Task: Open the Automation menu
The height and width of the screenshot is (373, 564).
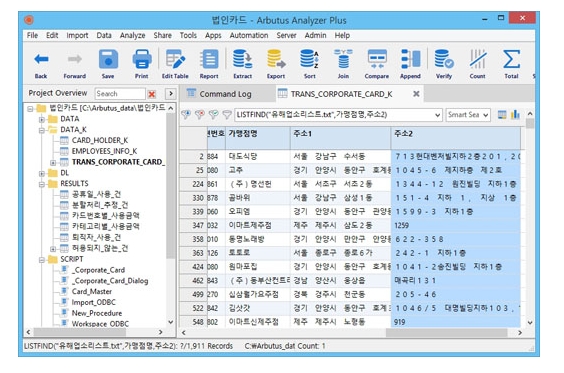Action: coord(249,35)
